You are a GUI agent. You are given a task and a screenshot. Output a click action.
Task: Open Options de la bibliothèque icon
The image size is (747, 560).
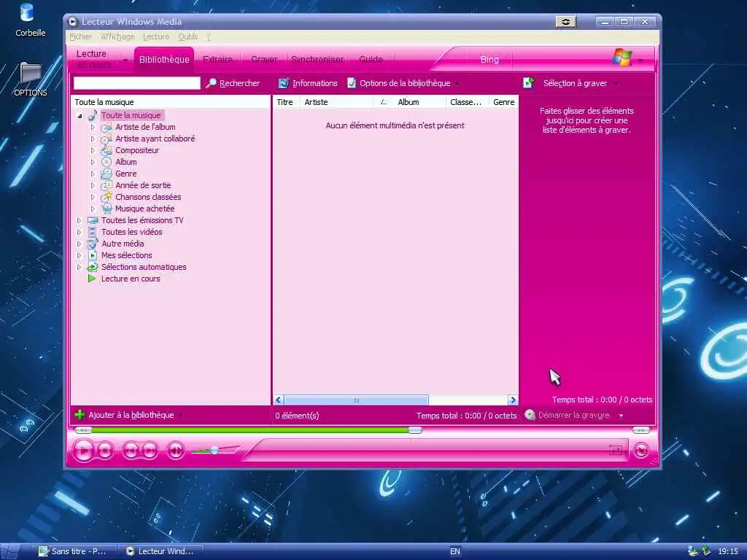352,83
